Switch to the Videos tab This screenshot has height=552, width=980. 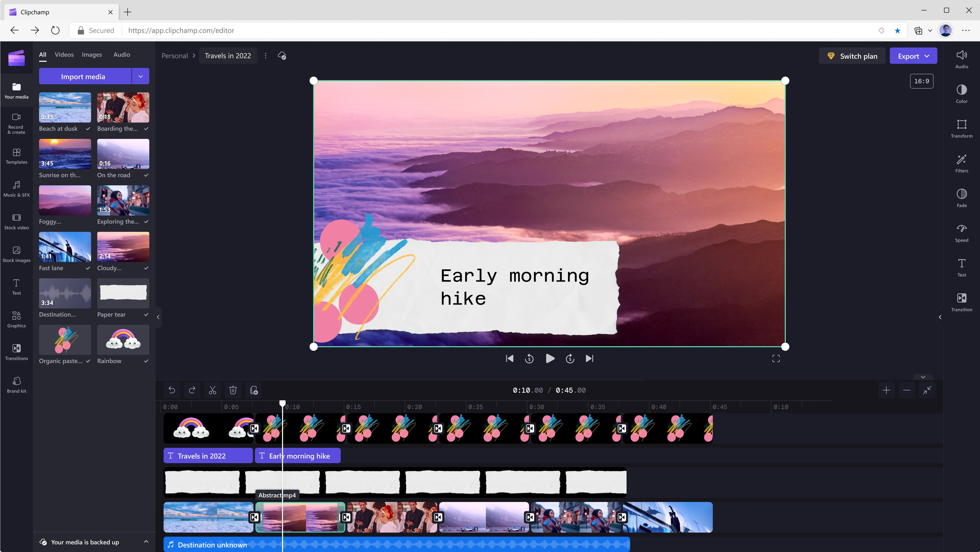(x=64, y=54)
